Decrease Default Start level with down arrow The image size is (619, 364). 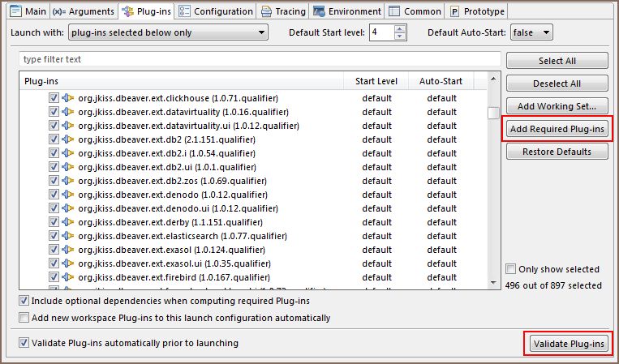400,36
